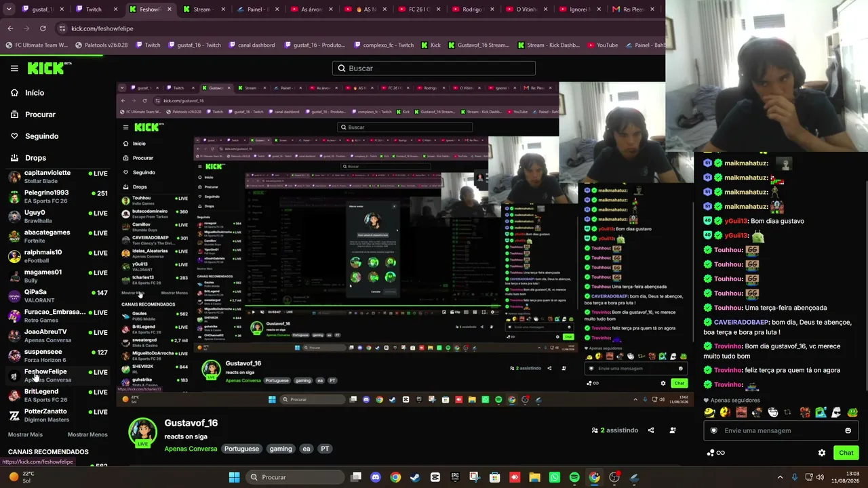The height and width of the screenshot is (488, 868).
Task: Click the Portuguese tag
Action: tap(241, 449)
